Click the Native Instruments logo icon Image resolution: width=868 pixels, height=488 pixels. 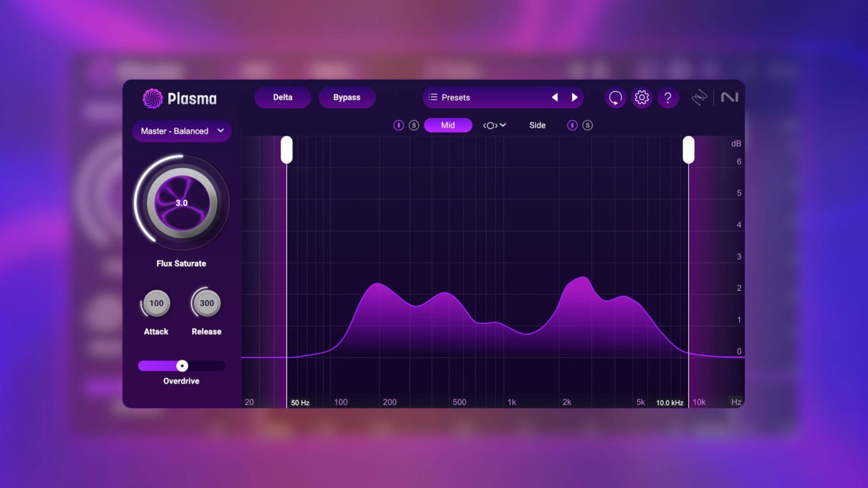pyautogui.click(x=730, y=97)
